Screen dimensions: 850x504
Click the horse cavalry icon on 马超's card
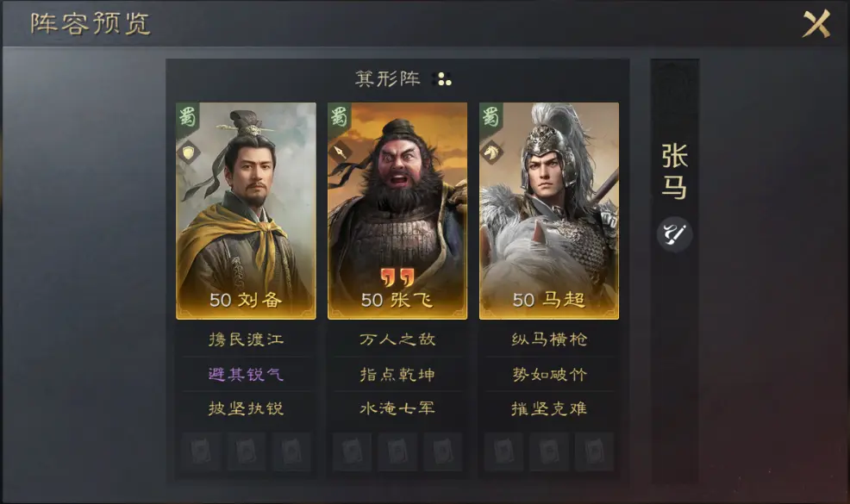point(491,152)
